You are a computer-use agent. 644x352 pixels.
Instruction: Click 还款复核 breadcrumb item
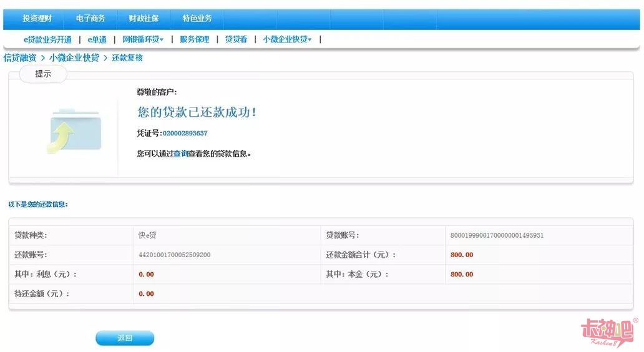(x=127, y=58)
